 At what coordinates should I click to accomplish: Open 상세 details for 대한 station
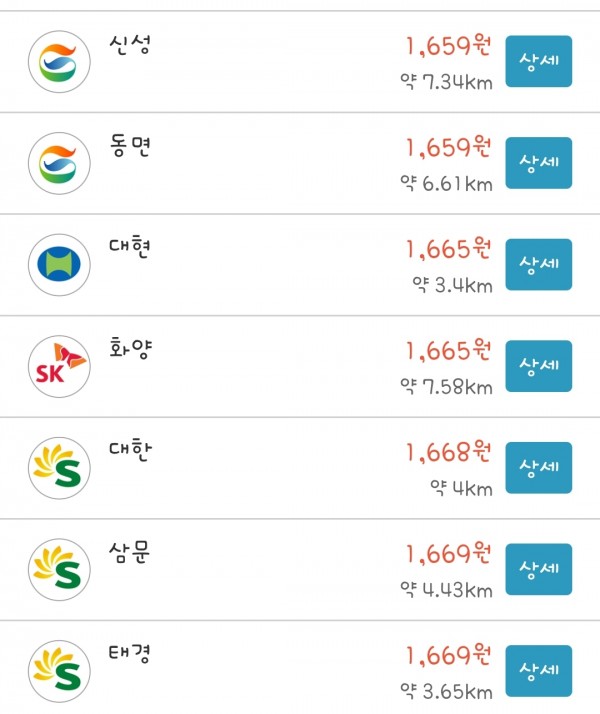coord(539,467)
